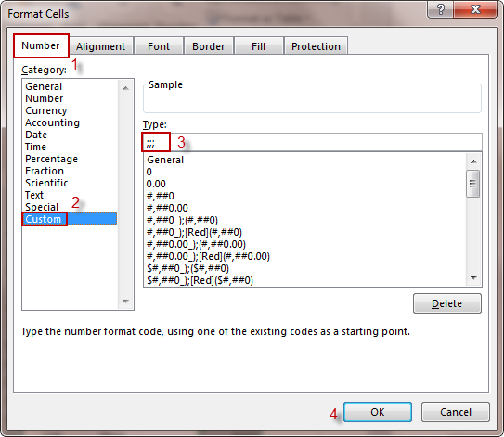Choose Currency category
The height and width of the screenshot is (437, 504).
[46, 110]
